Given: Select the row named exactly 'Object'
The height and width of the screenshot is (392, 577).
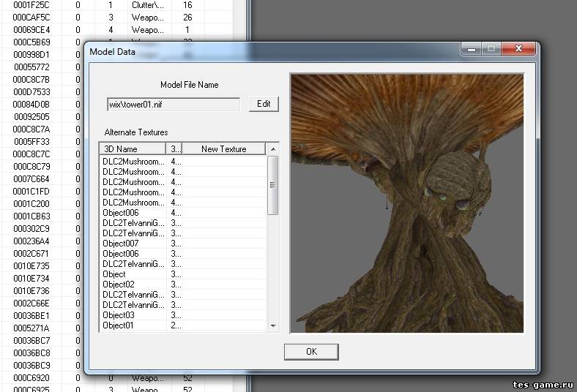Looking at the screenshot, I should coord(183,274).
